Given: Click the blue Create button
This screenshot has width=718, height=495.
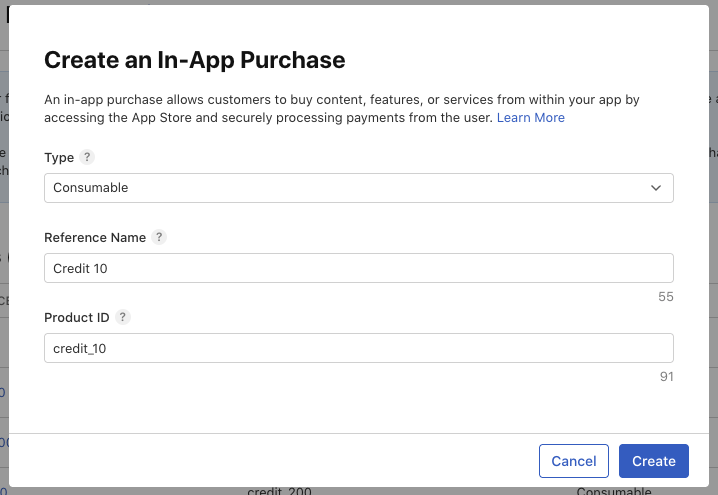Looking at the screenshot, I should coord(653,461).
